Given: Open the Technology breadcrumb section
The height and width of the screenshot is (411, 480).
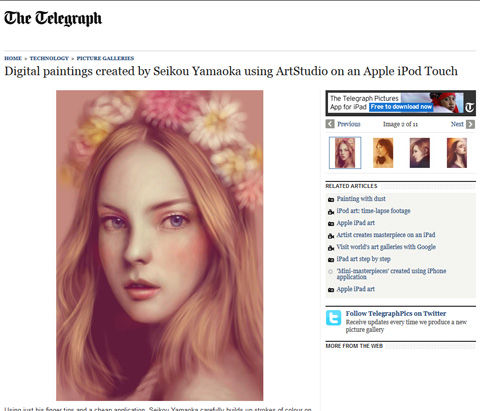Looking at the screenshot, I should tap(49, 58).
